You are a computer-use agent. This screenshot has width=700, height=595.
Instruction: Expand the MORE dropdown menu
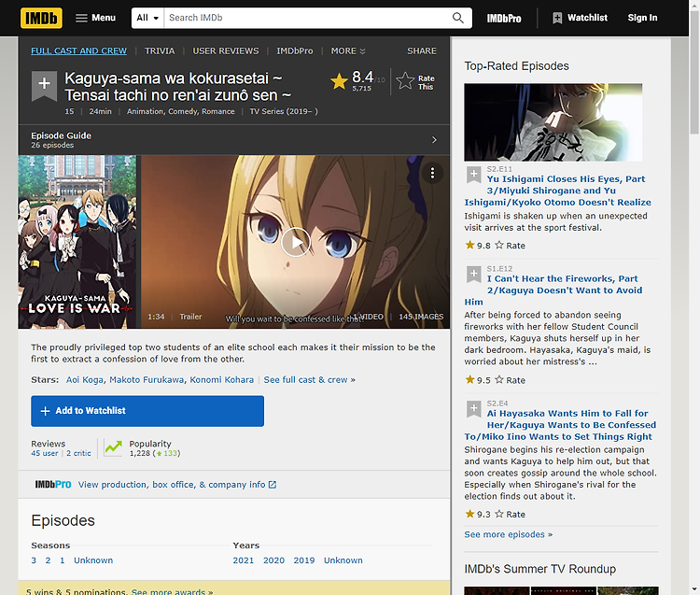[348, 51]
